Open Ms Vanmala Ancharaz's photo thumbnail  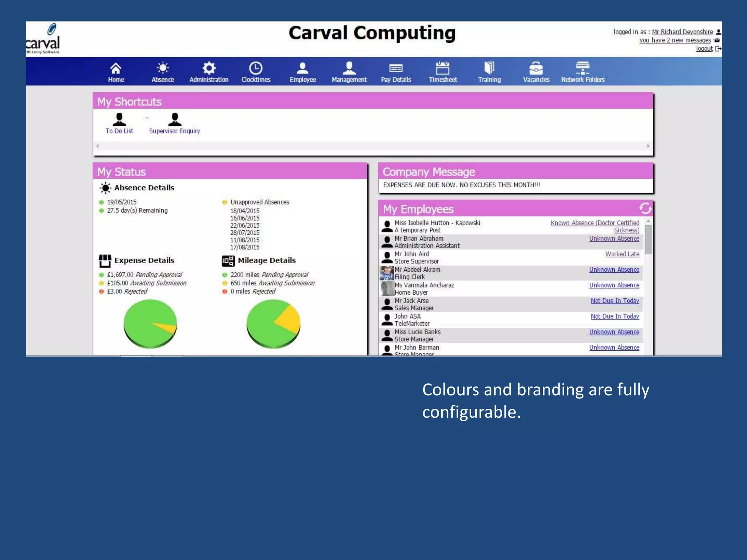[x=387, y=289]
